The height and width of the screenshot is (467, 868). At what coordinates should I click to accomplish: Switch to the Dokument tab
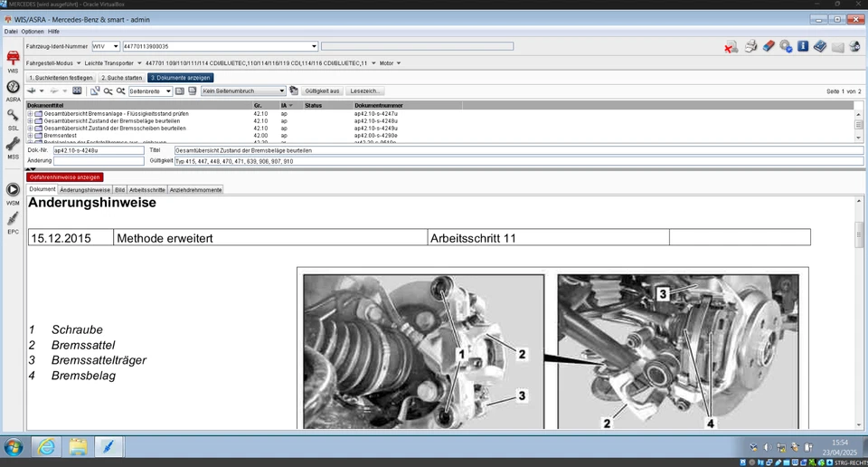[42, 189]
